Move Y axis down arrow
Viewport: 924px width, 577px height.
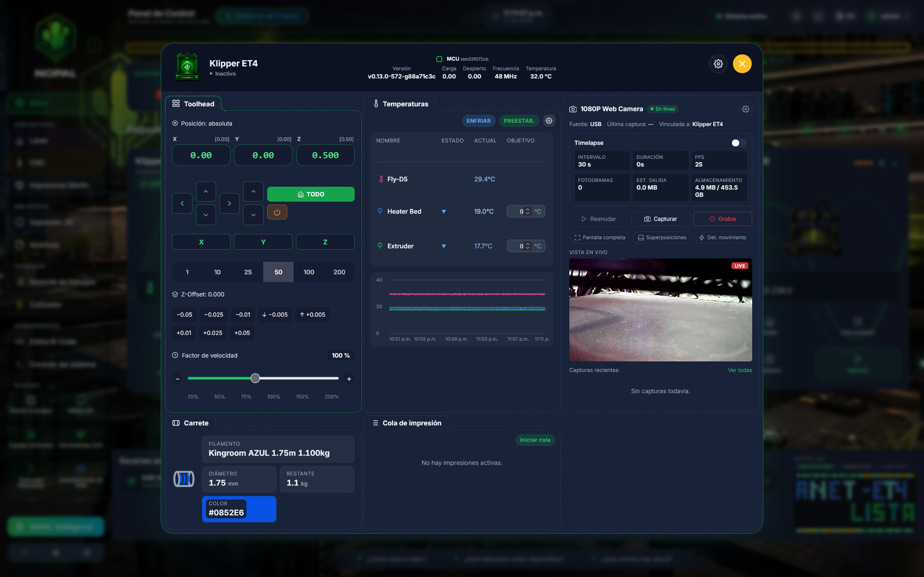(206, 215)
